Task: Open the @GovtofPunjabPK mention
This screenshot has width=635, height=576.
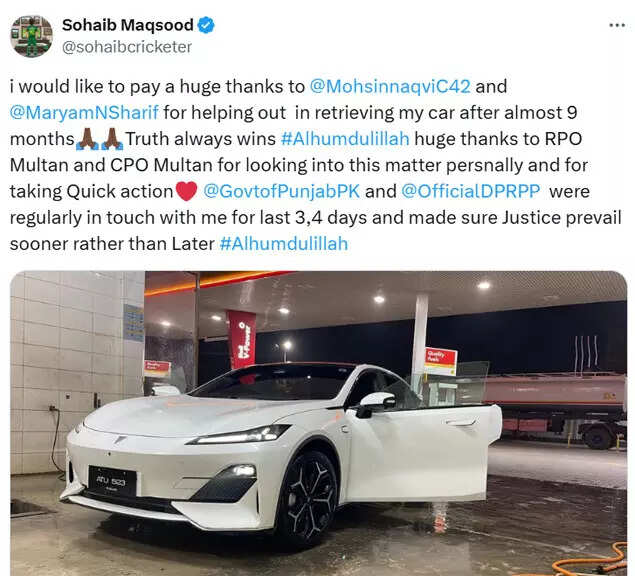Action: [281, 192]
